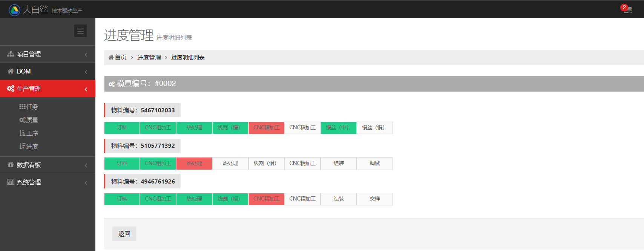This screenshot has height=251, width=644.
Task: Click 线割（慢）step for material 5467102033
Action: pos(230,128)
